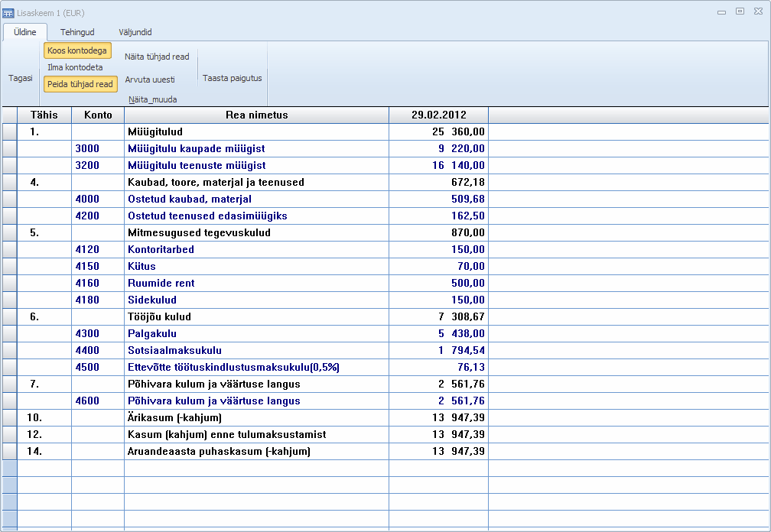Select the Müügitulud row name

pyautogui.click(x=257, y=131)
